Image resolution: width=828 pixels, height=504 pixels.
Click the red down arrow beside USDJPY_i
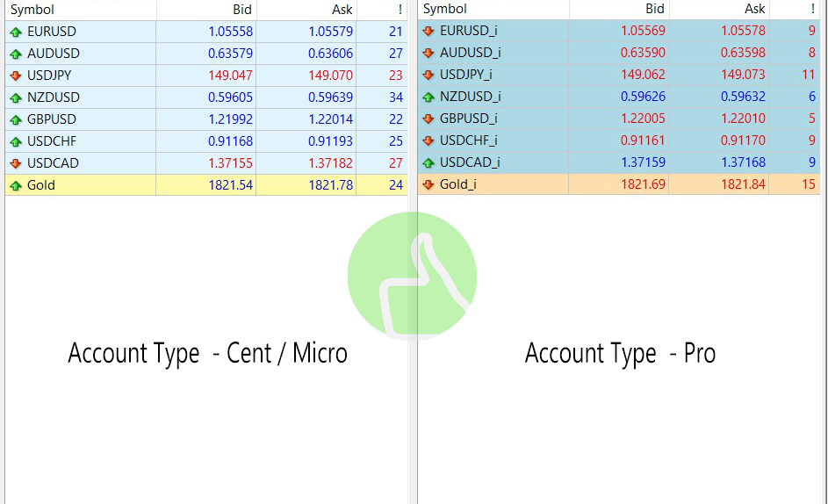click(428, 75)
